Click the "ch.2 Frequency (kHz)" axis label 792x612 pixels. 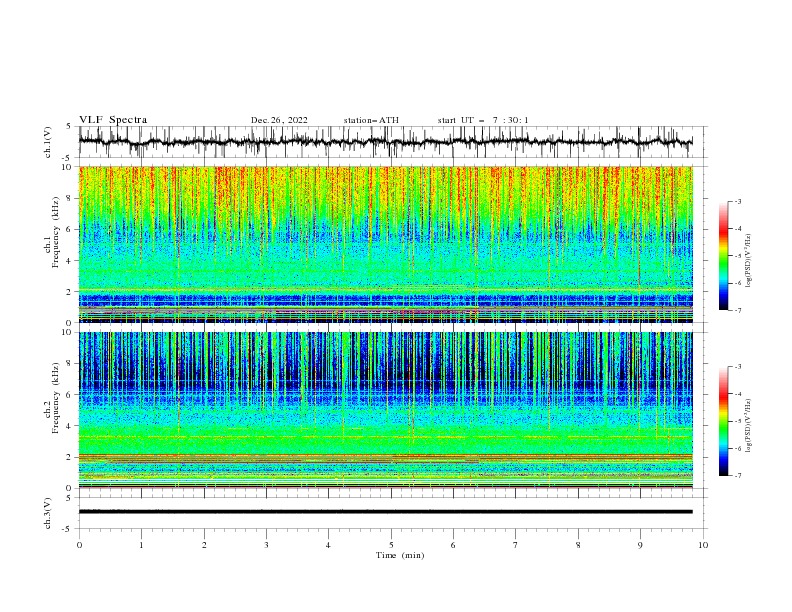coord(52,398)
